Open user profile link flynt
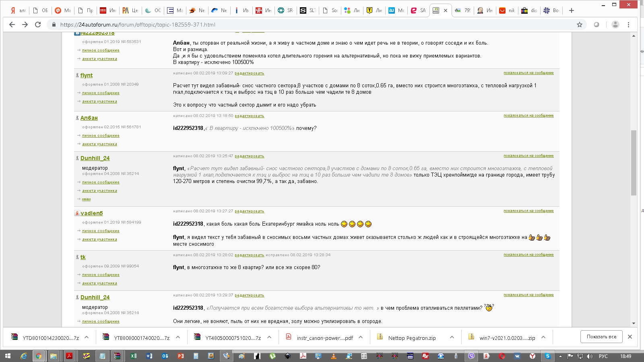This screenshot has width=644, height=362. [87, 75]
